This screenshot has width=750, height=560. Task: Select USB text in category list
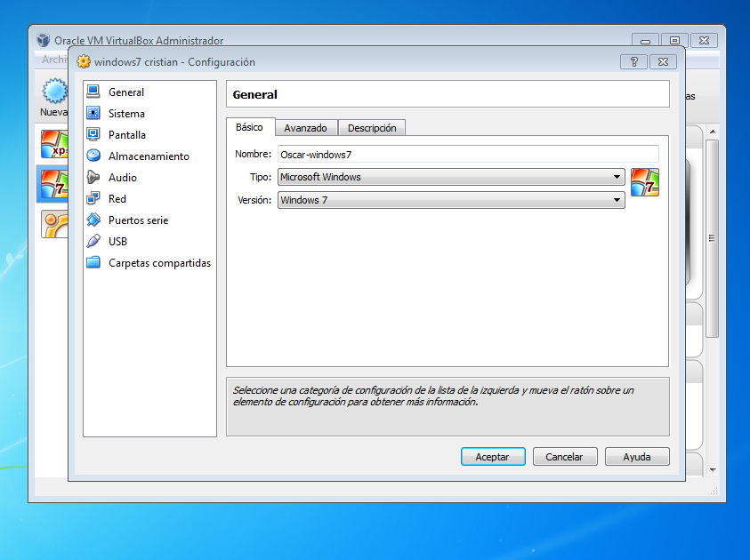(x=117, y=241)
